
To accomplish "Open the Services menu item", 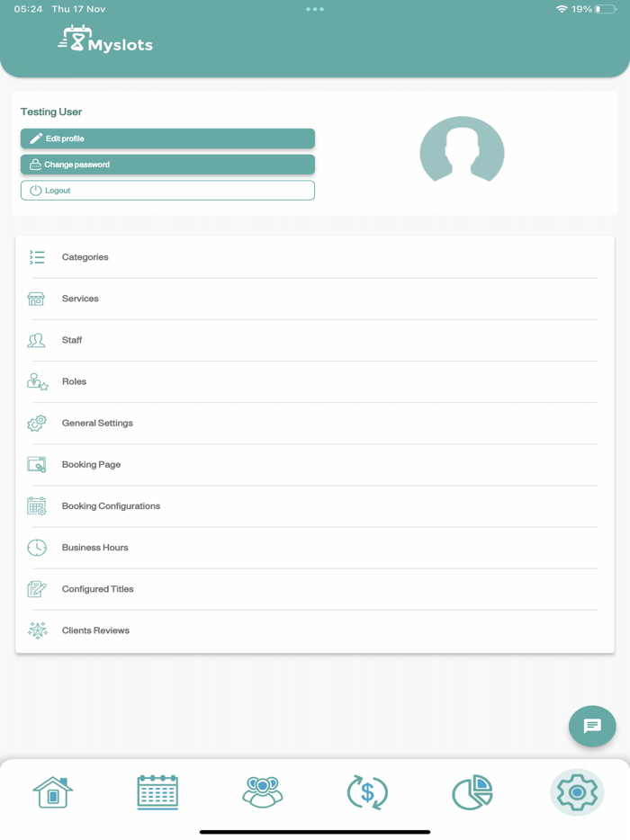I will [315, 299].
